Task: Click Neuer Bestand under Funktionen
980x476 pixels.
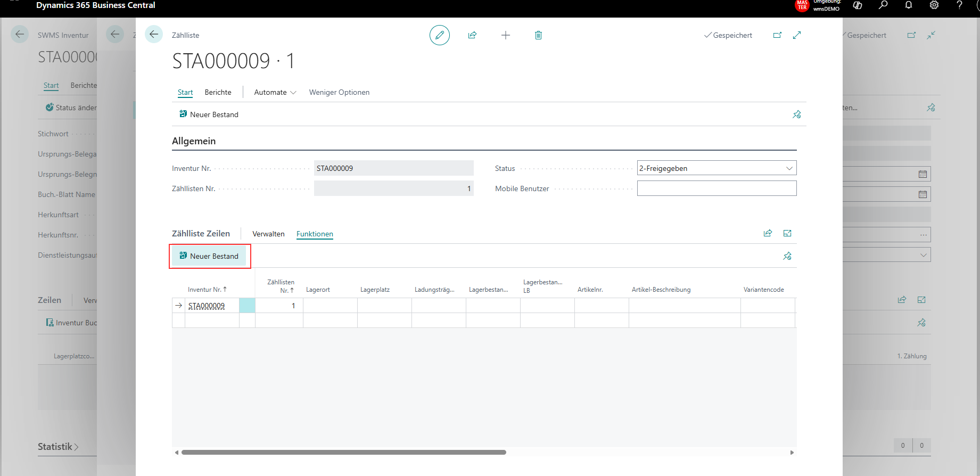Action: [x=209, y=256]
